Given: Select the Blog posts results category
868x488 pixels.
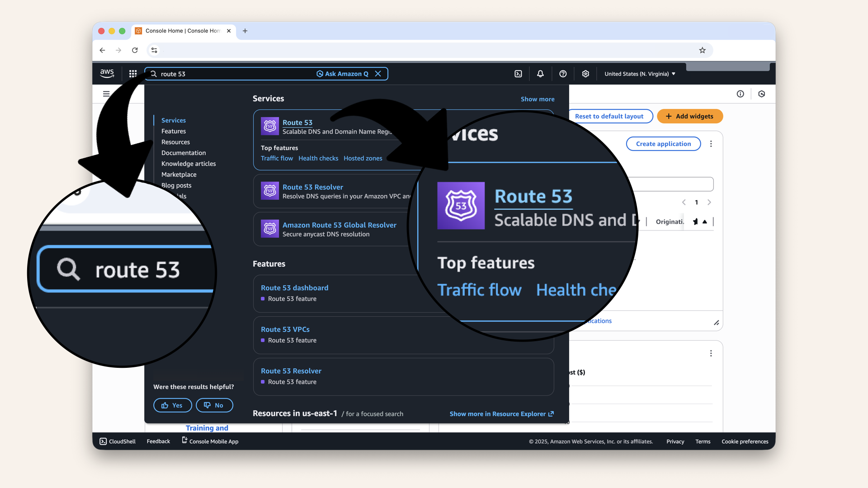Looking at the screenshot, I should (176, 185).
